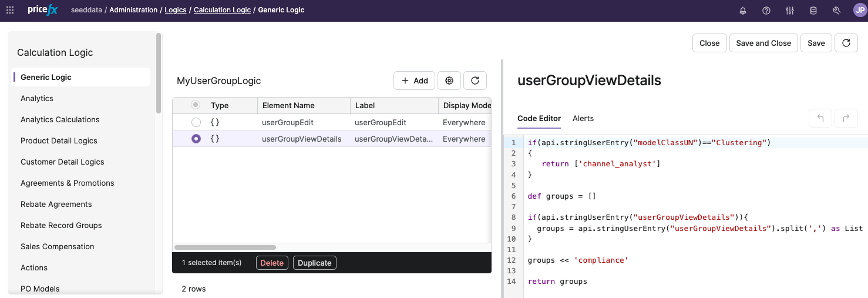Click the table horizontal scrollbar
Screen dimensions: 868x298
tap(225, 247)
